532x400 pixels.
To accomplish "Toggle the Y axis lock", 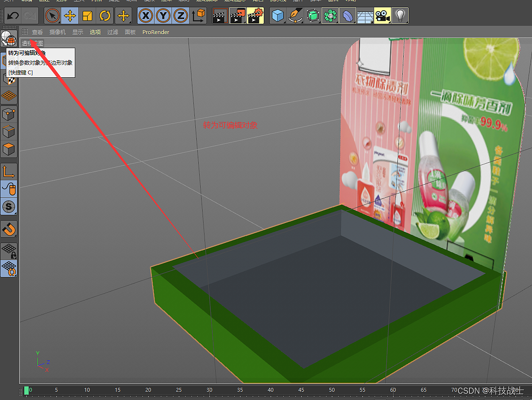I will click(163, 16).
